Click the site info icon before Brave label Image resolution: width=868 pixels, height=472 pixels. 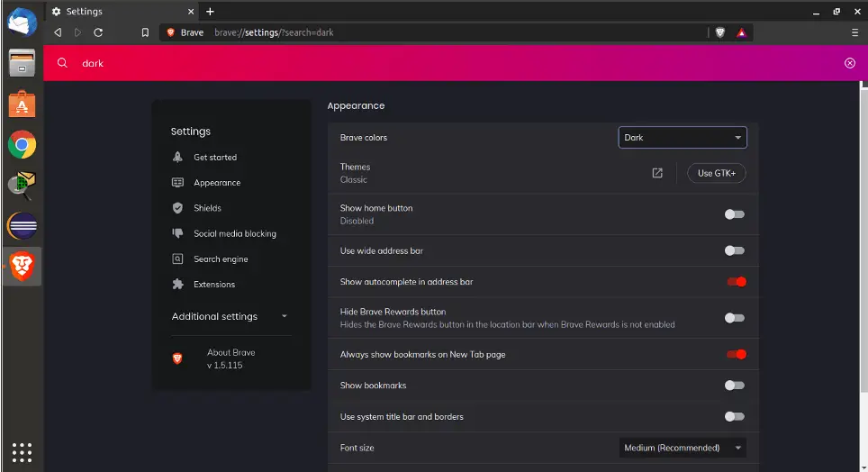click(170, 32)
